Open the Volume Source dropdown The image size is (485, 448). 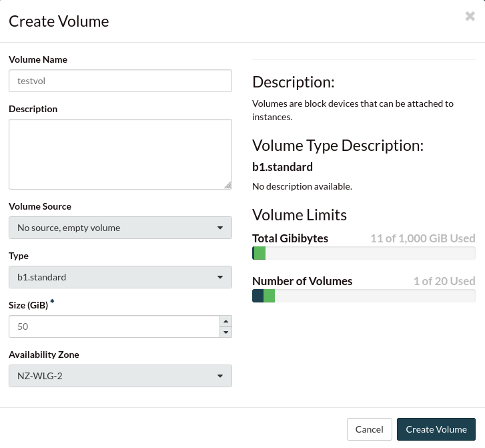click(120, 228)
